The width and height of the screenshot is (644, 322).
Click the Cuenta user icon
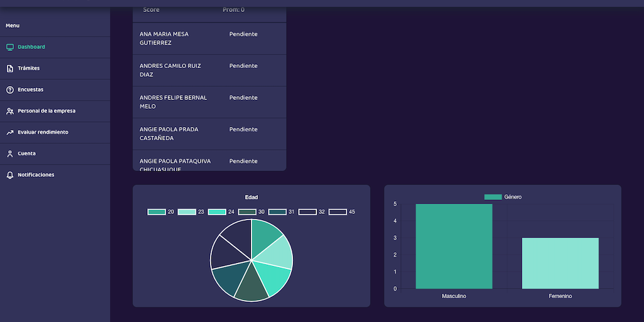[x=10, y=154]
